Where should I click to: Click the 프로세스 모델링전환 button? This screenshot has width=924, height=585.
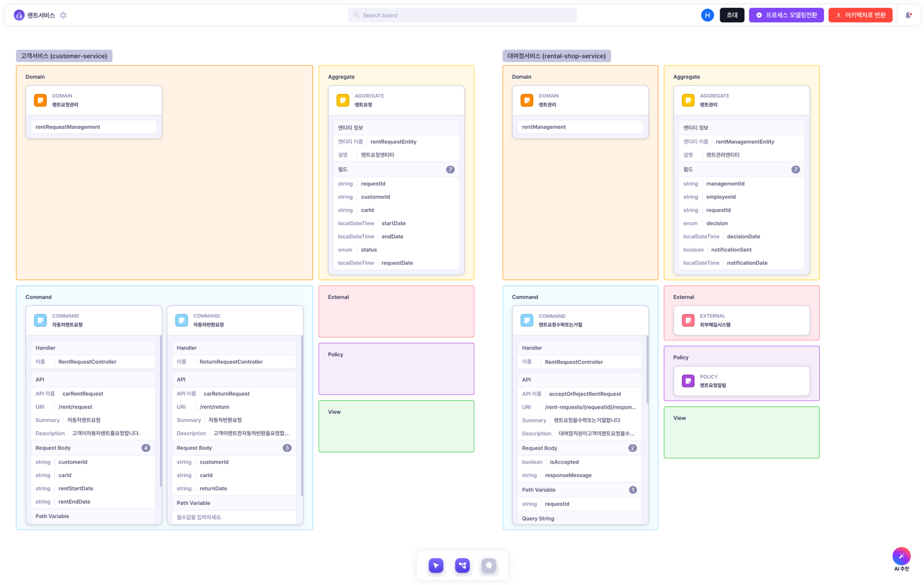point(786,15)
